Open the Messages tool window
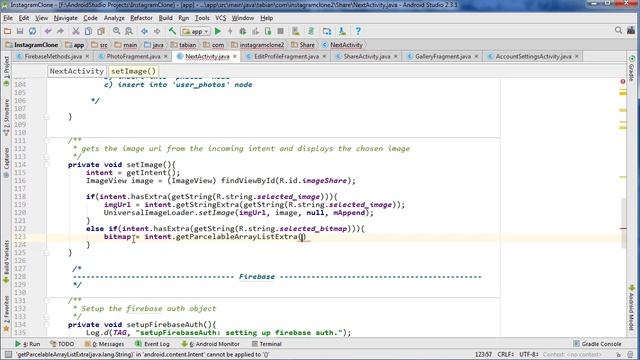The height and width of the screenshot is (360, 640). point(104,344)
